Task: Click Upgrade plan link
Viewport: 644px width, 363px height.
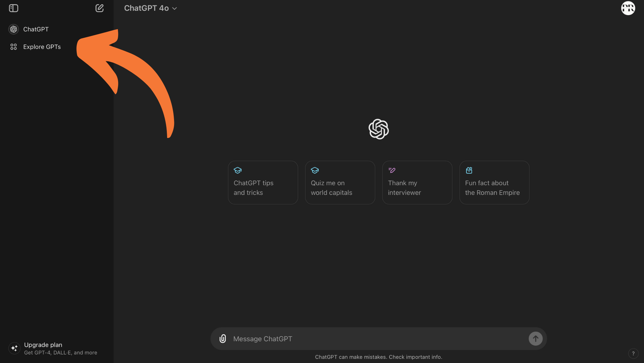Action: 43,345
